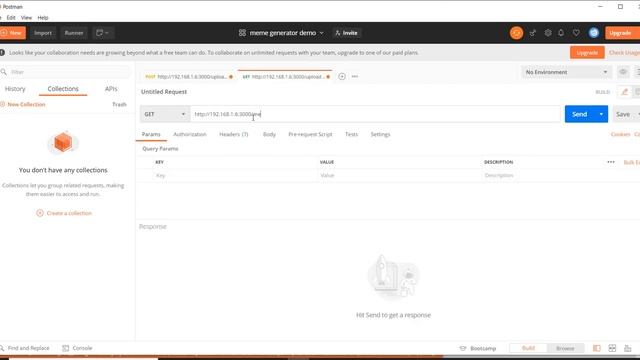Open the user avatar menu
Image resolution: width=640 pixels, height=360 pixels.
coord(594,33)
